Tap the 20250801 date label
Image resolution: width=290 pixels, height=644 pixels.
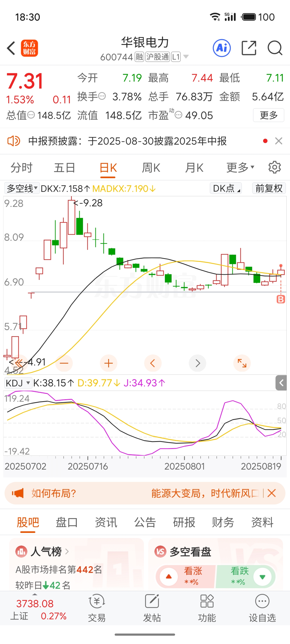point(184,466)
